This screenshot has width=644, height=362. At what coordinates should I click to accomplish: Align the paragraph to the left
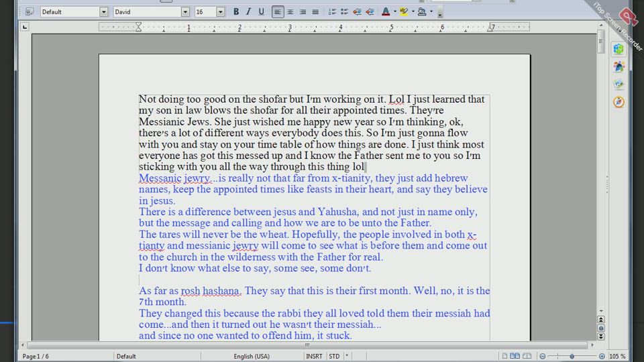pos(278,12)
